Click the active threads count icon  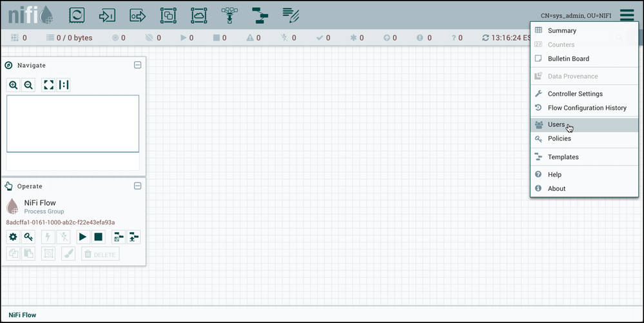coord(15,37)
